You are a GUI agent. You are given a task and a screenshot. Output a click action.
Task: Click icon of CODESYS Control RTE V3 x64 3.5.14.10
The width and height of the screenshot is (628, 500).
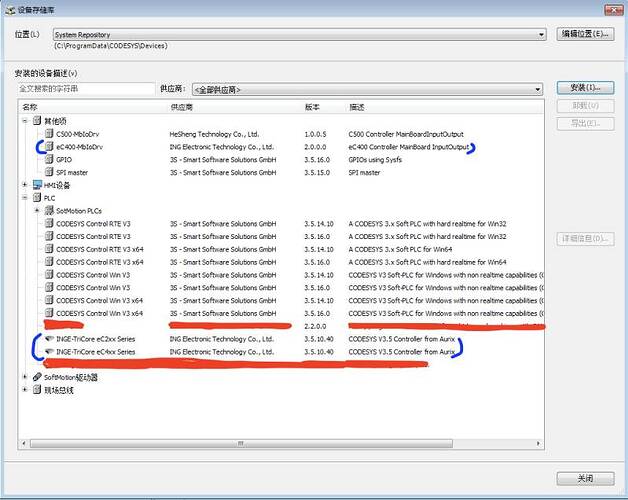tap(49, 249)
